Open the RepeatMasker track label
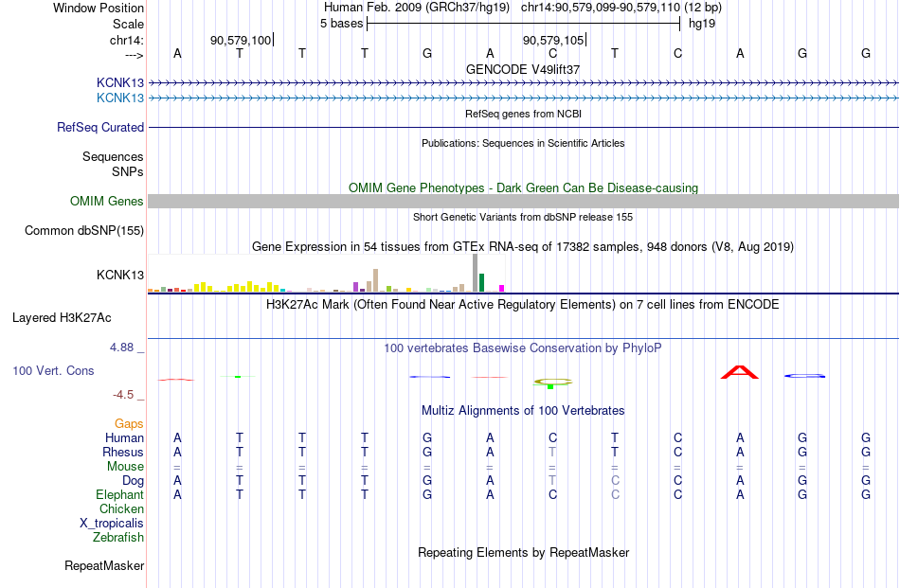The width and height of the screenshot is (900, 588). [104, 565]
